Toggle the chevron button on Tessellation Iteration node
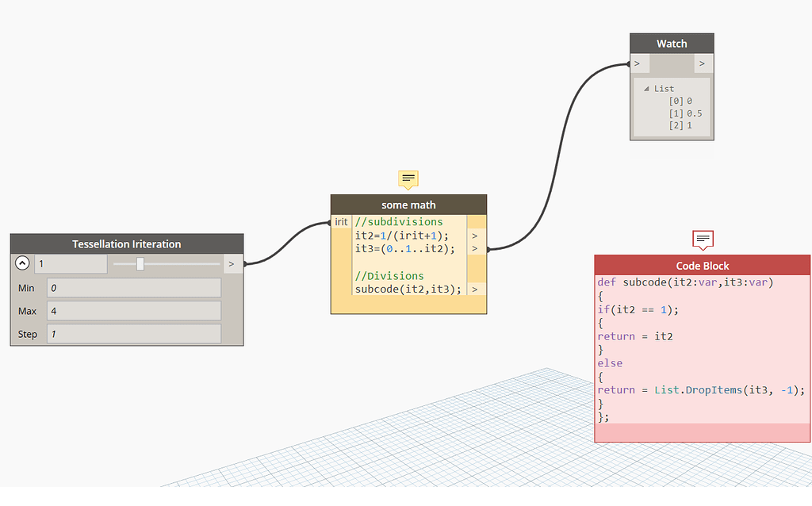812x506 pixels. (22, 263)
